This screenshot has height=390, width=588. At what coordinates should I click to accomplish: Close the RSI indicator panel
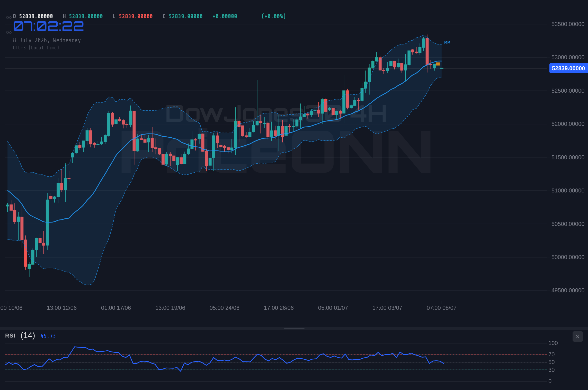click(577, 336)
